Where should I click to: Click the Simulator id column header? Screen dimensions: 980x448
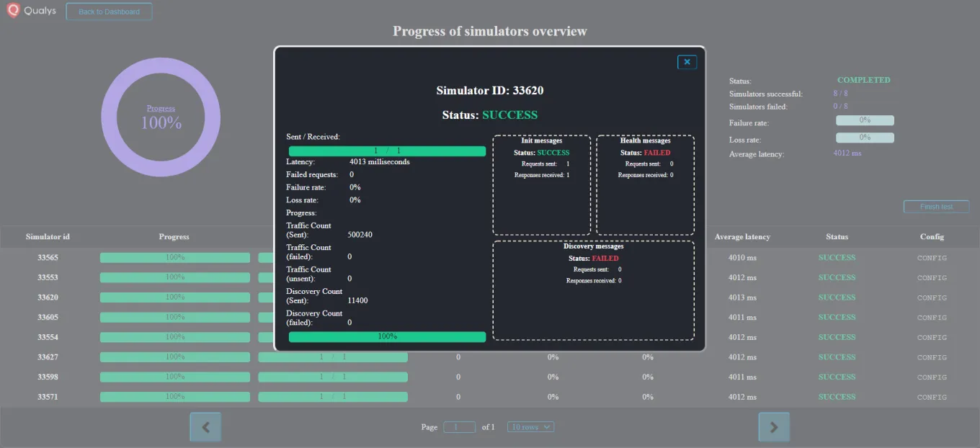click(x=48, y=236)
